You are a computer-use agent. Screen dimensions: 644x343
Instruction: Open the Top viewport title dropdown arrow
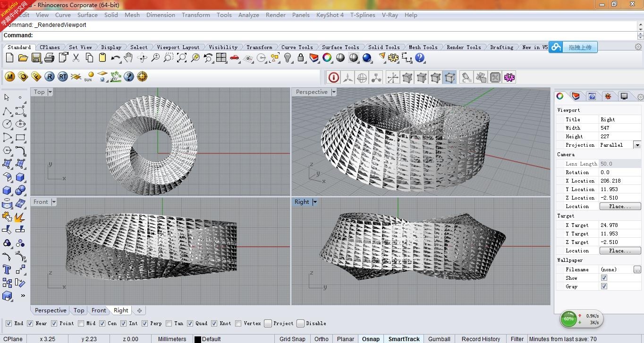(50, 92)
